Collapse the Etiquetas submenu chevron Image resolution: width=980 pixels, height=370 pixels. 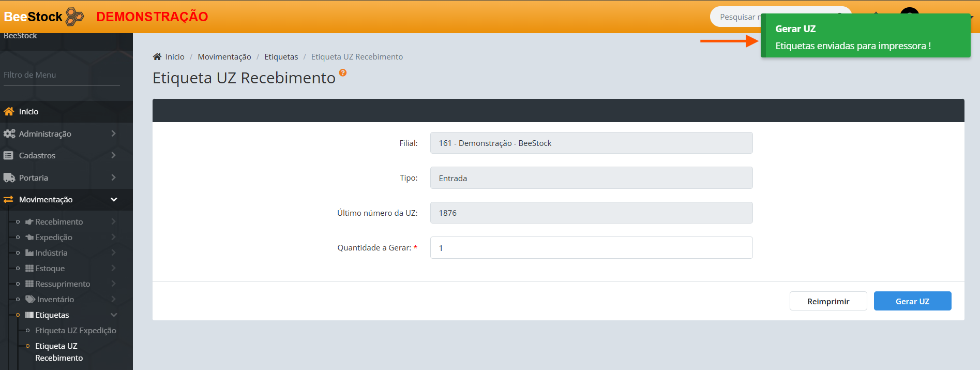114,315
